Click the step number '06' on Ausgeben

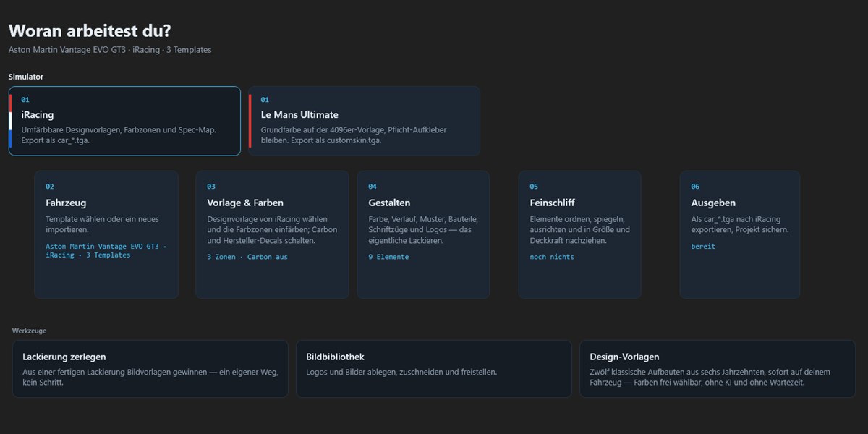695,187
